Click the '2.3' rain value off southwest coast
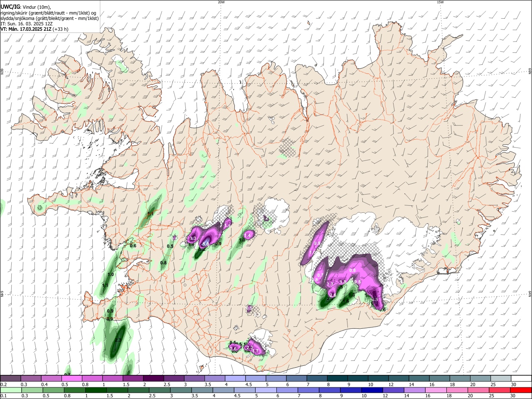 [x=118, y=340]
